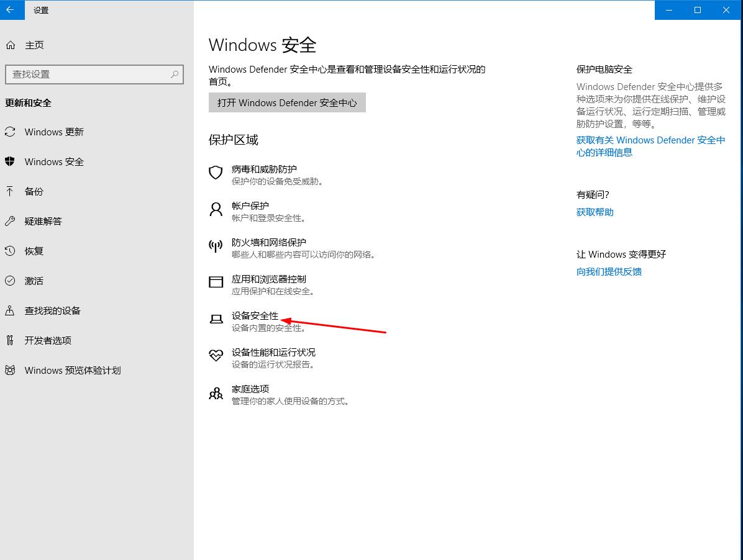Click 设备的运行状况报告 description text
This screenshot has width=743, height=560.
273,364
